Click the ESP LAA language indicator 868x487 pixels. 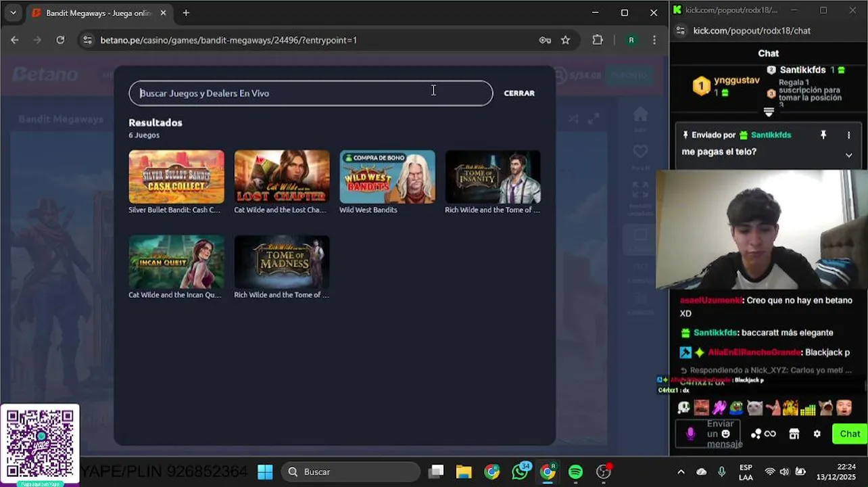coord(746,472)
